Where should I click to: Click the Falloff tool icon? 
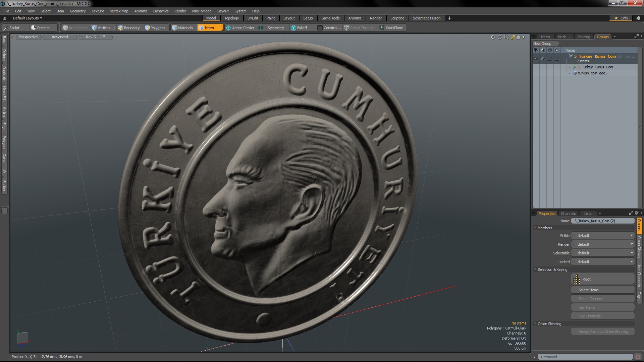click(292, 27)
